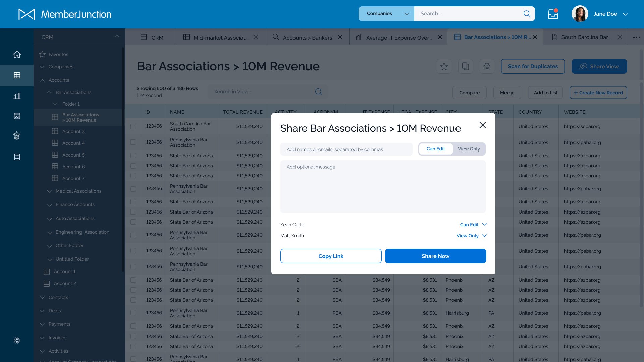The width and height of the screenshot is (644, 362).
Task: Favorite this view with the star icon
Action: [444, 66]
